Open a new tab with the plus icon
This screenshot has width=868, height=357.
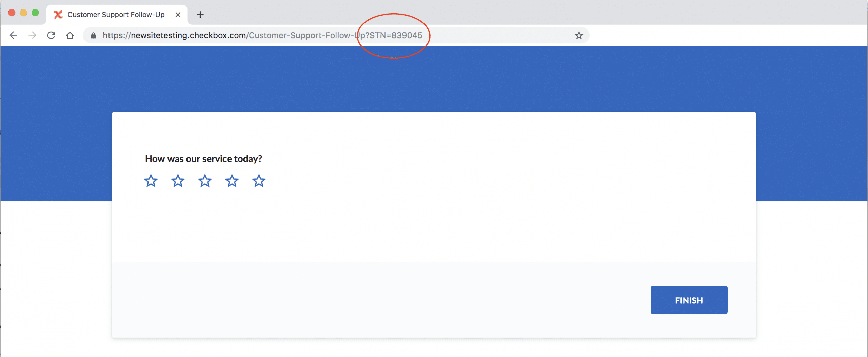(x=200, y=15)
